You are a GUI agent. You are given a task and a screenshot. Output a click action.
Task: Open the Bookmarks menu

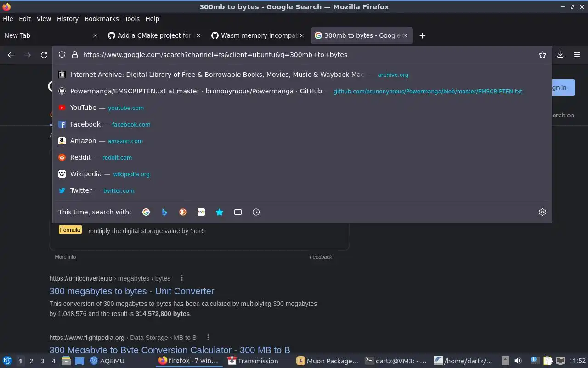(x=102, y=19)
